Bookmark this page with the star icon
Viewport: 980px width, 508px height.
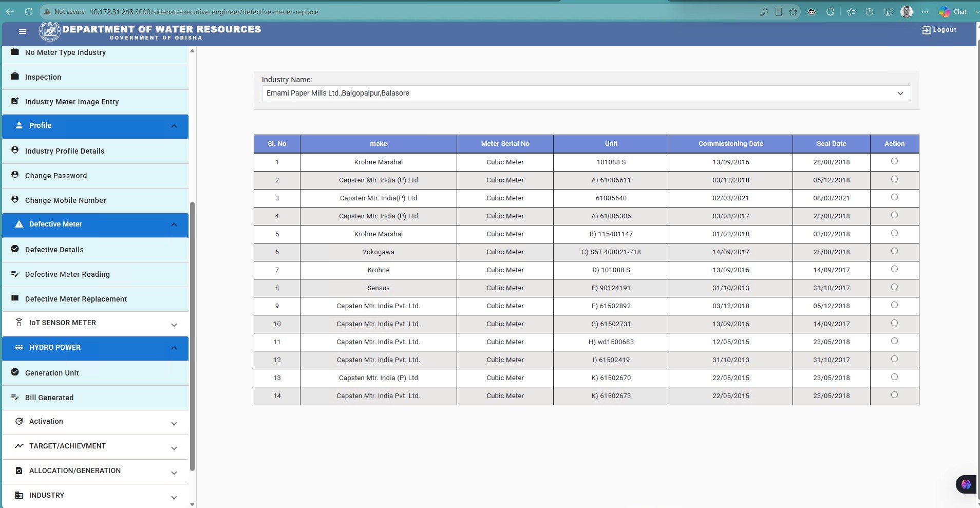tap(793, 12)
